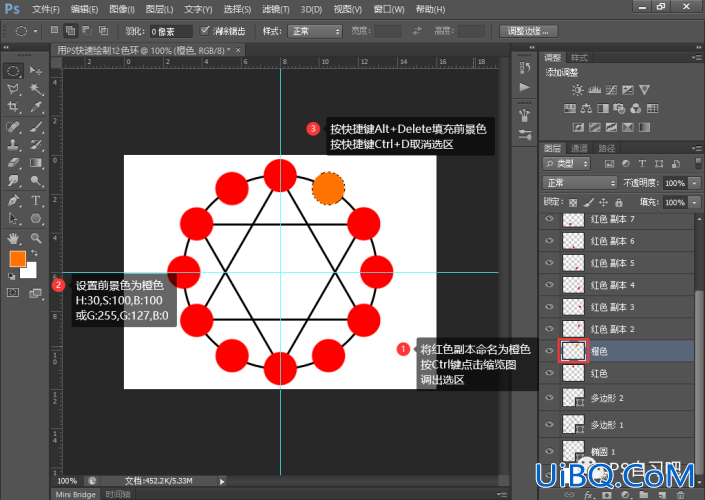The height and width of the screenshot is (500, 705).
Task: Add a Brightness/Contrast adjustment
Action: coord(577,90)
